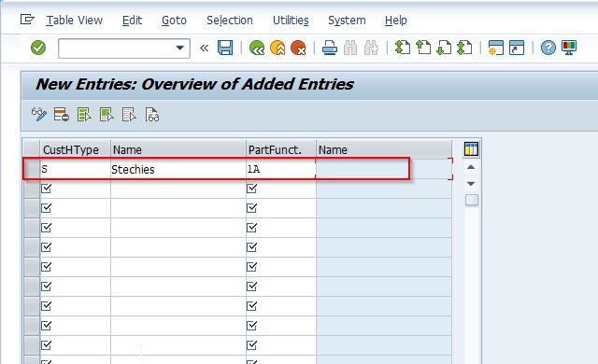Open the Help menu

(396, 21)
